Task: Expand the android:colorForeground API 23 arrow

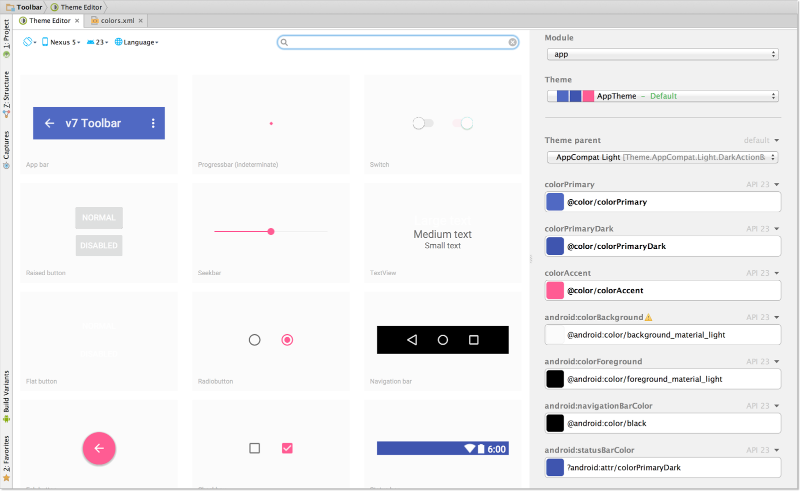Action: (777, 361)
